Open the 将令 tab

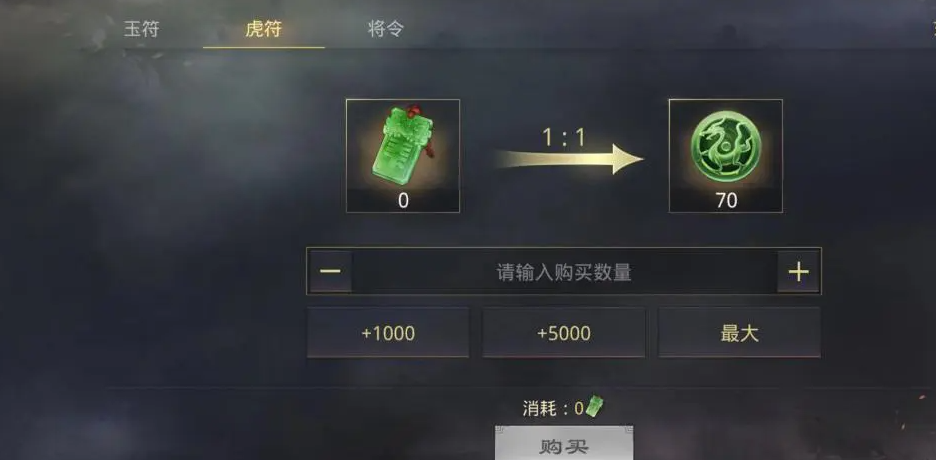(386, 29)
